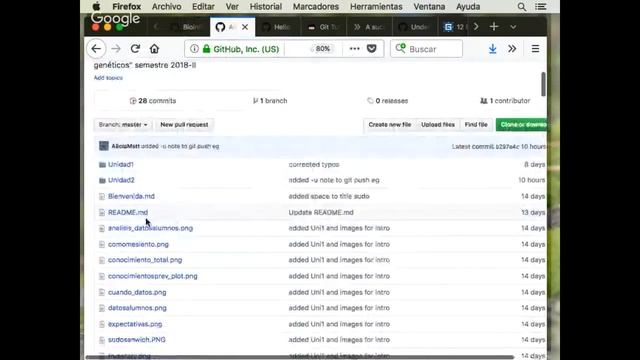Open the Firefox hamburger menu

pos(536,49)
